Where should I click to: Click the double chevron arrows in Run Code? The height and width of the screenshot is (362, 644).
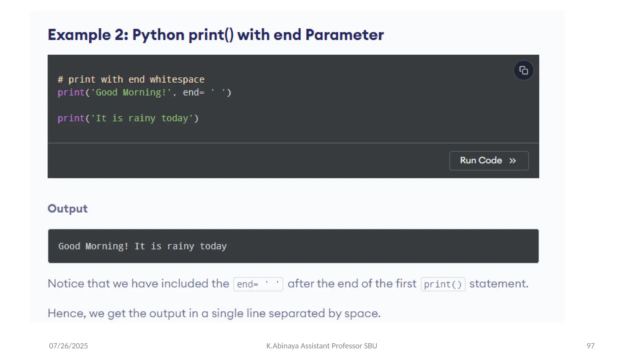coord(513,161)
